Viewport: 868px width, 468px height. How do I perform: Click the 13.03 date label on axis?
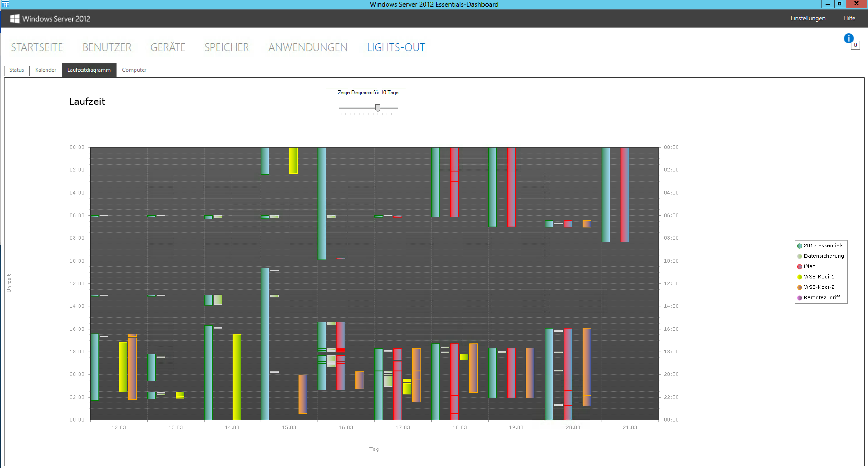[x=175, y=428]
